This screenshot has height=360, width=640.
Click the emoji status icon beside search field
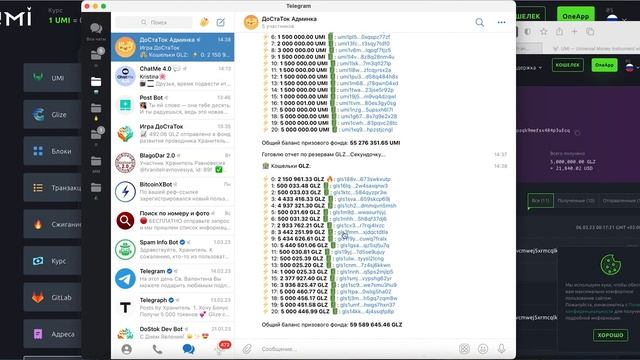coord(204,22)
